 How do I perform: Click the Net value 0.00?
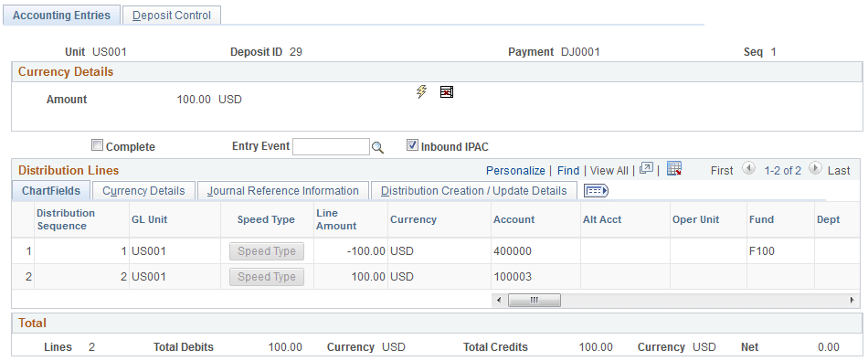[x=828, y=347]
